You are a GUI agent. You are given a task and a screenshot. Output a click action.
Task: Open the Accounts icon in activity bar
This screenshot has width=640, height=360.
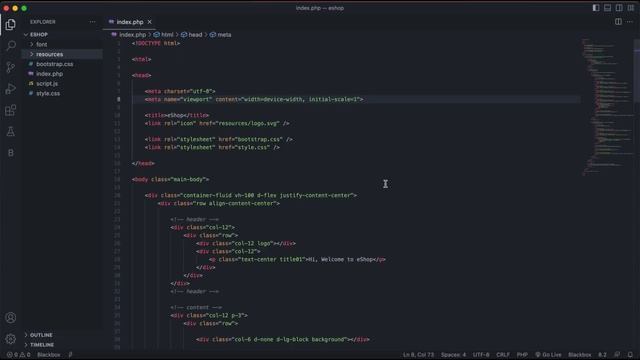click(11, 318)
